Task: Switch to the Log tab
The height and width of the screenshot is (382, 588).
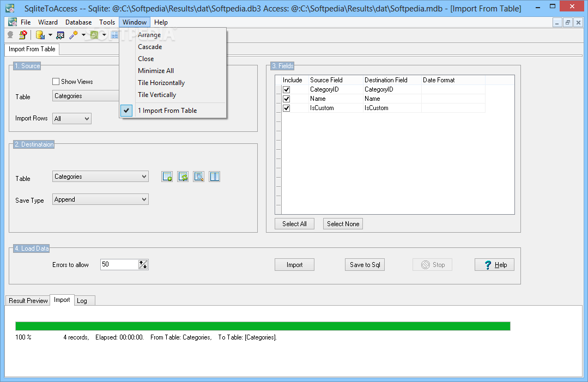Action: click(x=84, y=301)
